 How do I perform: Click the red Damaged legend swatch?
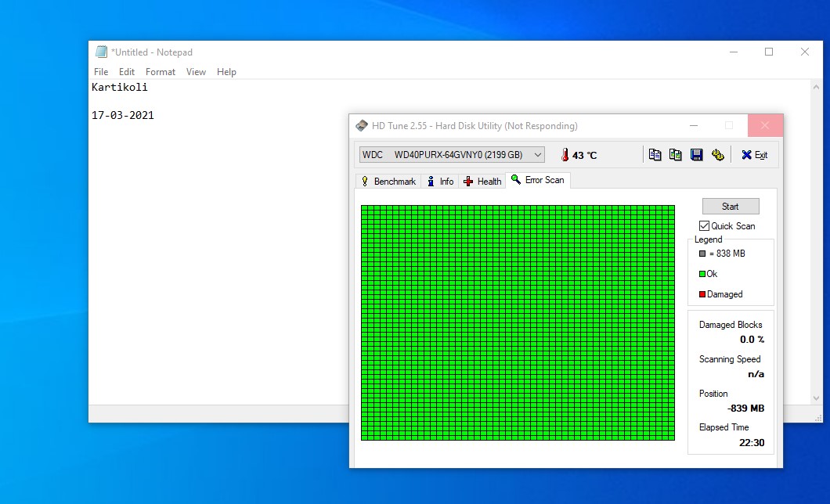coord(702,295)
